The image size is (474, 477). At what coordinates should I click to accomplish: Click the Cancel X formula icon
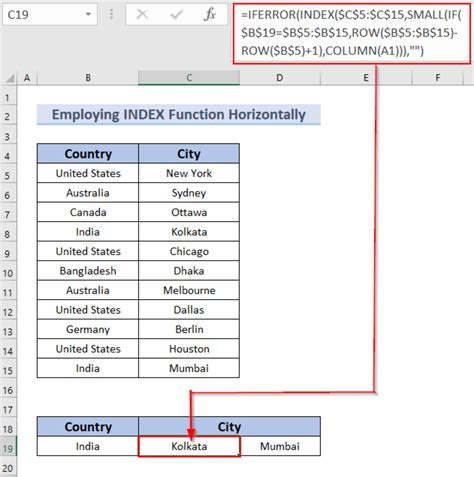pos(142,15)
